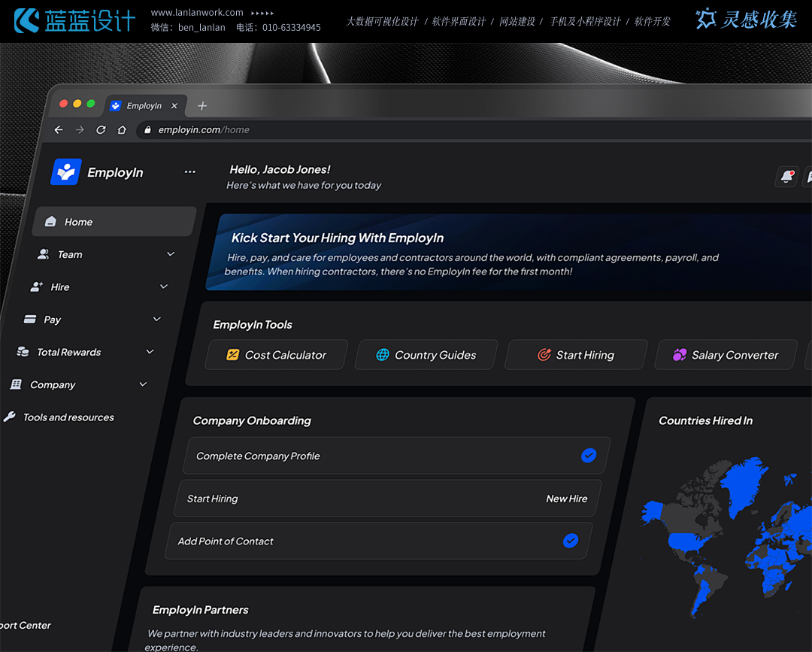Screen dimensions: 812x652
Task: Click the browser reload icon
Action: pyautogui.click(x=101, y=130)
